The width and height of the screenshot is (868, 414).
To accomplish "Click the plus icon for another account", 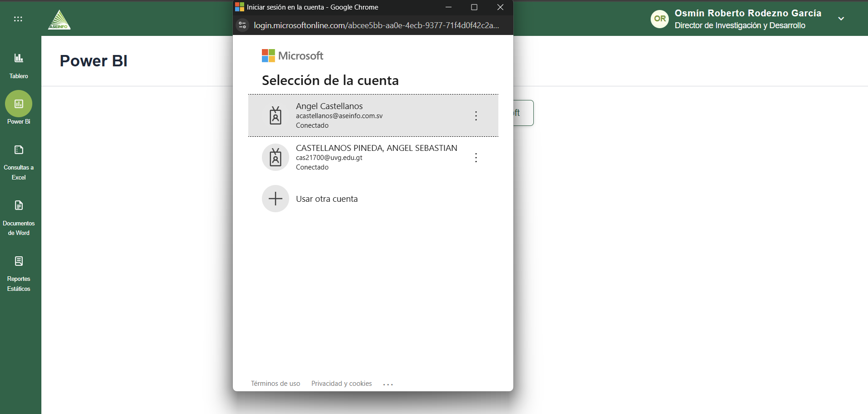I will click(x=276, y=199).
